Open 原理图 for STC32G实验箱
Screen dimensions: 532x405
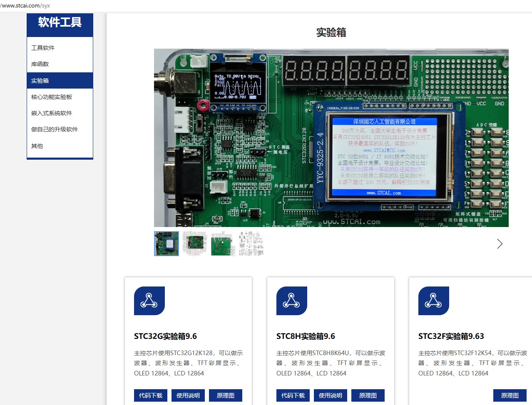[x=226, y=395]
